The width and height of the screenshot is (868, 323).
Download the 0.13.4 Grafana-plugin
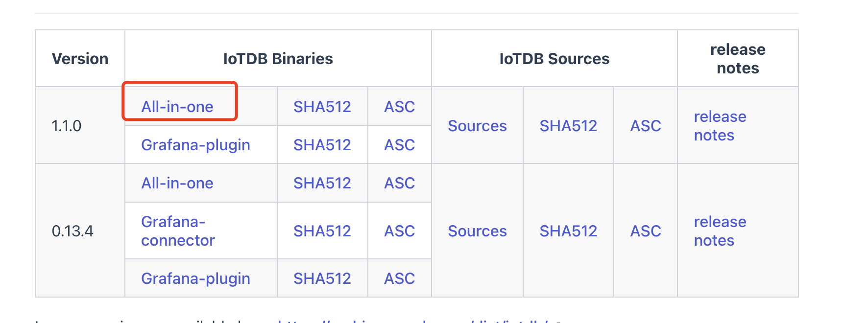(195, 278)
